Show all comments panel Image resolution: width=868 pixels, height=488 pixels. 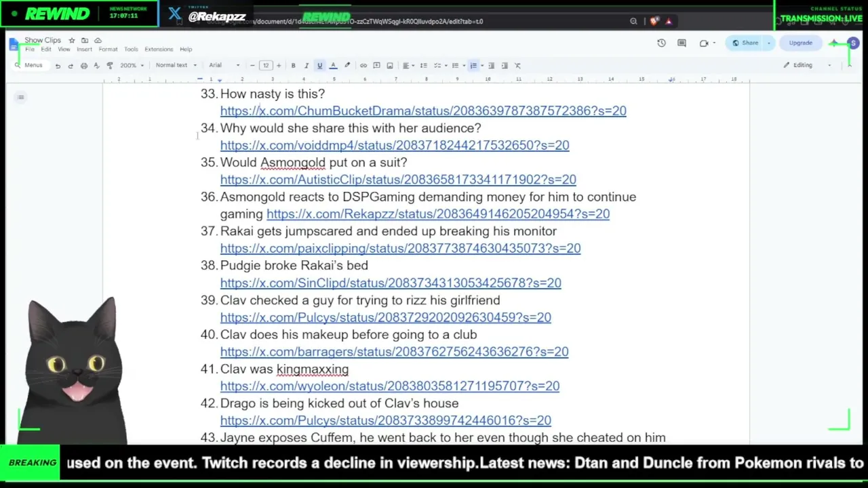(682, 43)
